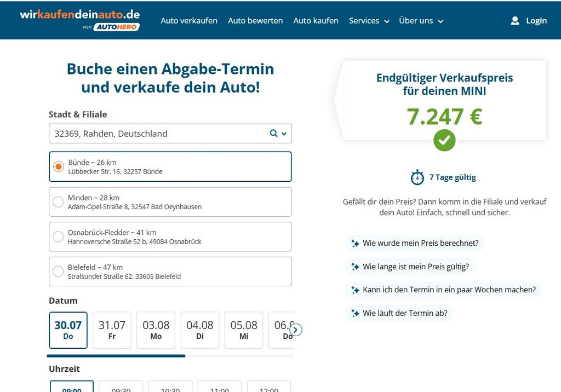Open Auto verkaufen menu item

pos(189,21)
